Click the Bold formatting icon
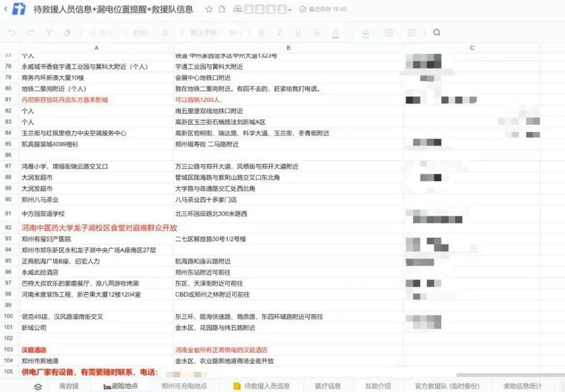 (x=261, y=32)
